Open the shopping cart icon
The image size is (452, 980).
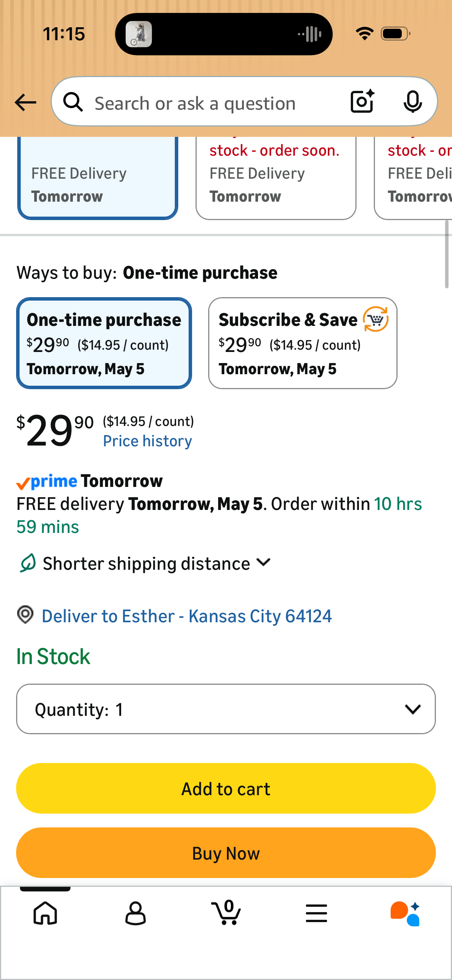click(x=226, y=912)
